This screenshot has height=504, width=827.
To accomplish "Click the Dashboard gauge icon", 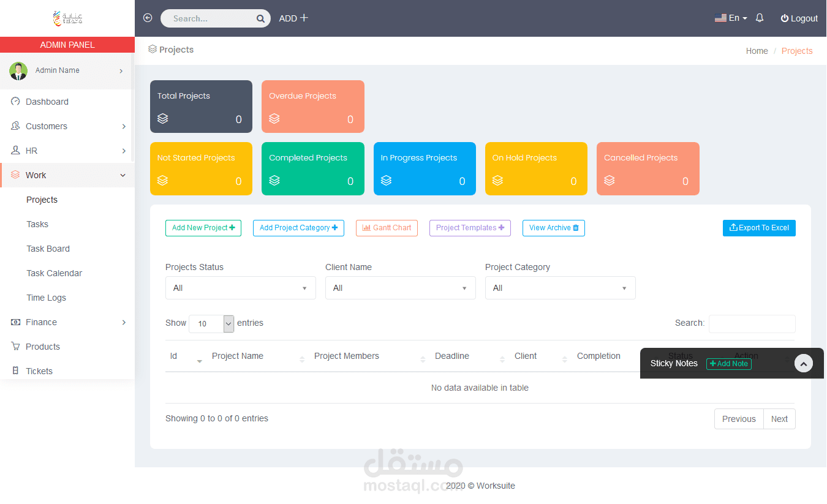I will pos(15,102).
